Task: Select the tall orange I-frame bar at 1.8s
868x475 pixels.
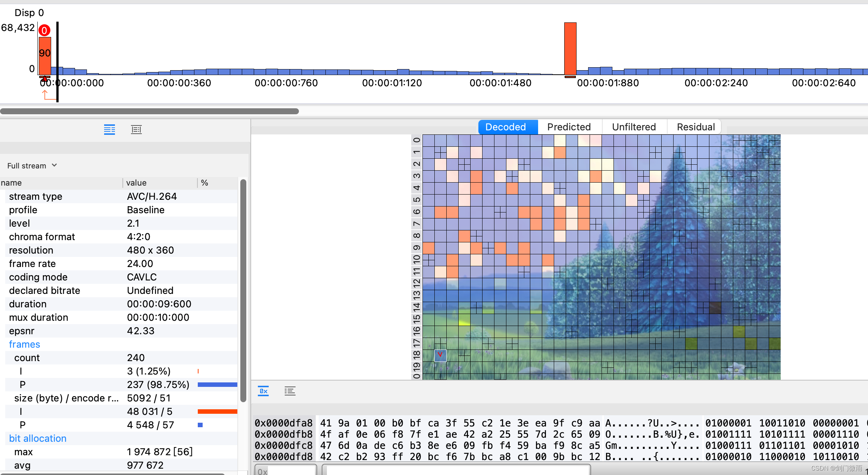Action: pyautogui.click(x=570, y=49)
